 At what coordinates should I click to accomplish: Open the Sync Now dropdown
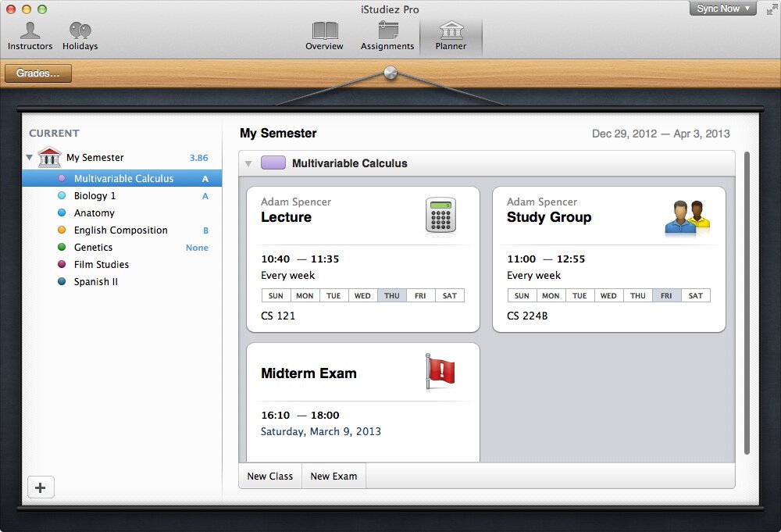[723, 9]
